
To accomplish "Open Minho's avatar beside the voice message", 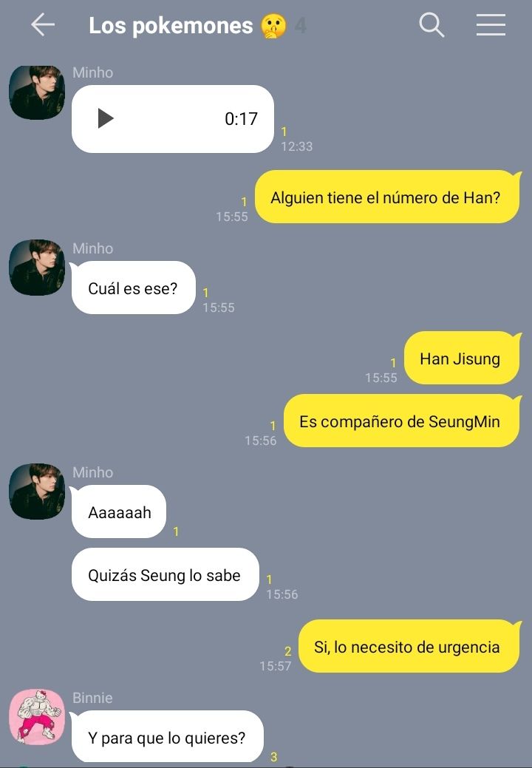I will [x=37, y=92].
